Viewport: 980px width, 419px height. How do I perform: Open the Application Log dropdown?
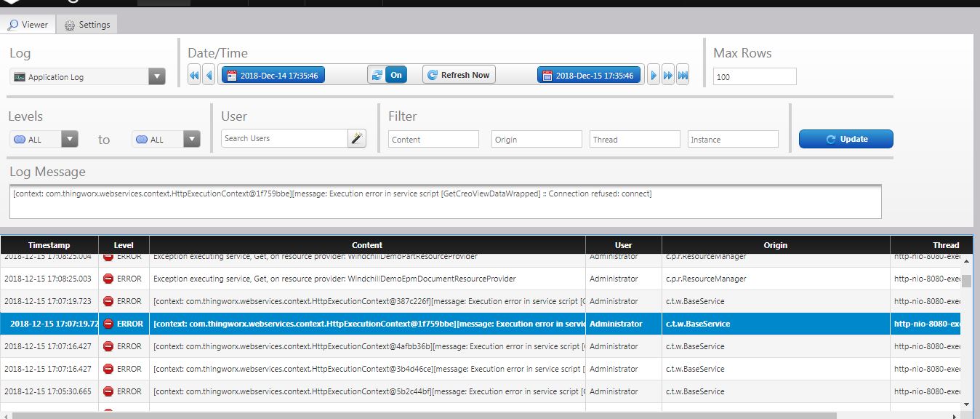(x=157, y=76)
